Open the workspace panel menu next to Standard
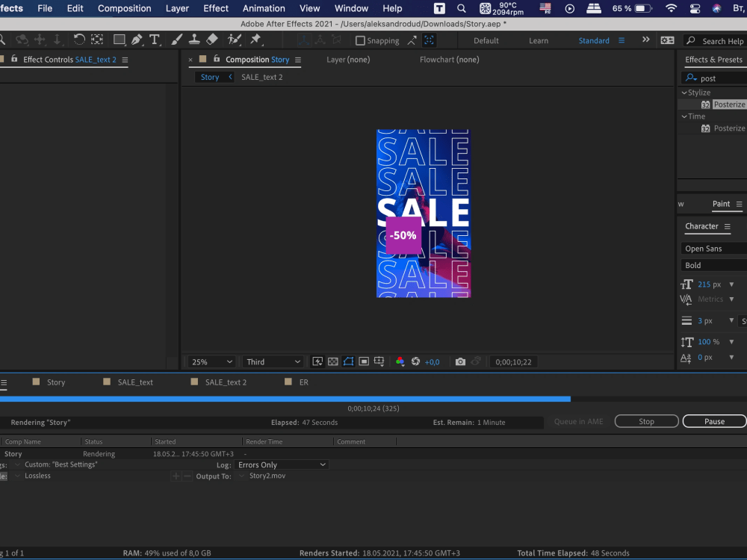This screenshot has width=747, height=560. [622, 40]
